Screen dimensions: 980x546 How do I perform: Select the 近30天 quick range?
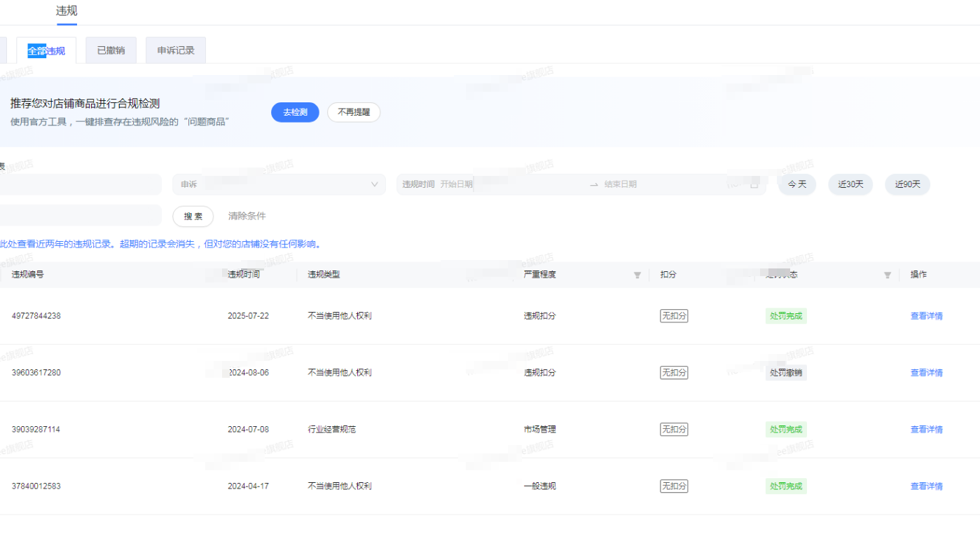tap(850, 184)
